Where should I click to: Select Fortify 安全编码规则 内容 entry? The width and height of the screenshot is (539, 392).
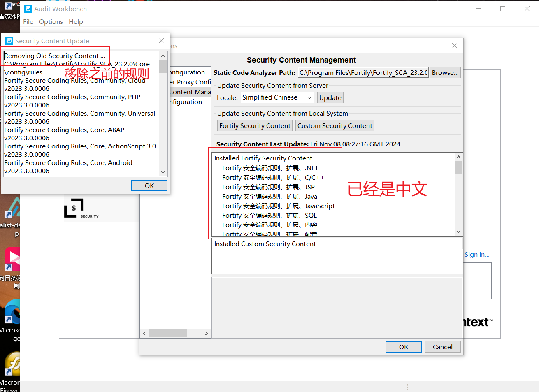[269, 225]
